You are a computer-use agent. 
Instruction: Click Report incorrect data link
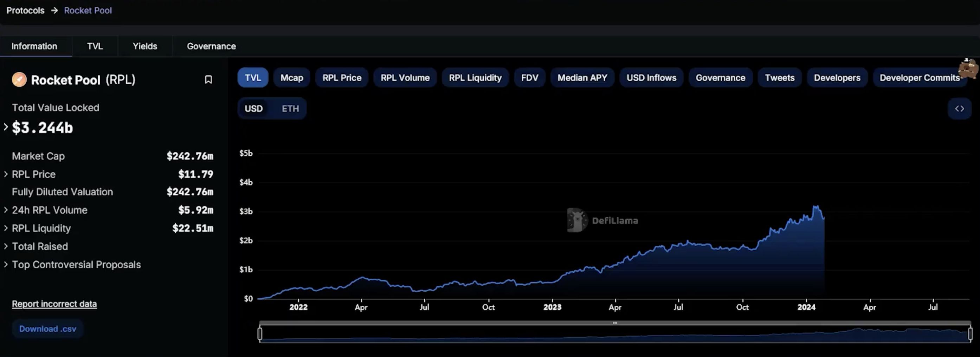coord(54,304)
